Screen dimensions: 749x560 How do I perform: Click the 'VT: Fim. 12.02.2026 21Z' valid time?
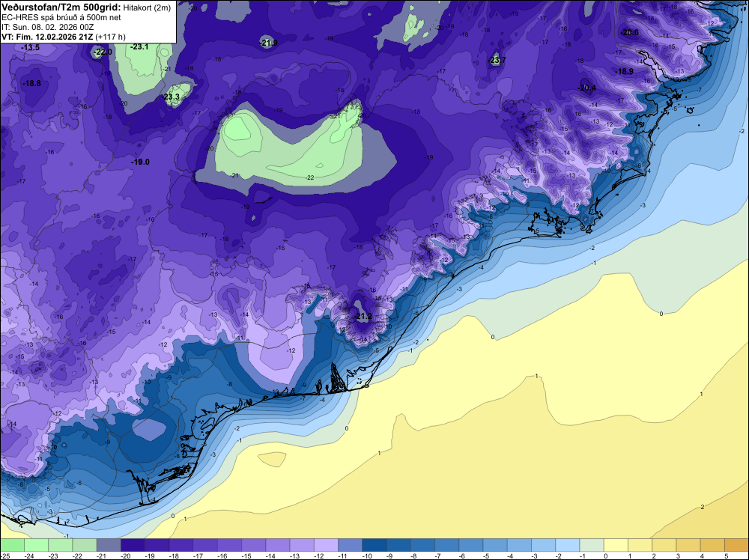(x=47, y=37)
